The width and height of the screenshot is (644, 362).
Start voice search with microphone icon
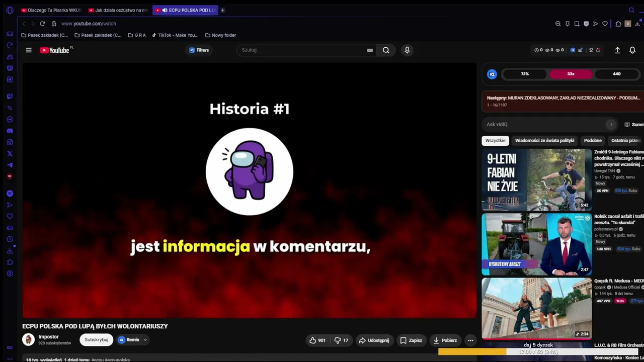407,50
